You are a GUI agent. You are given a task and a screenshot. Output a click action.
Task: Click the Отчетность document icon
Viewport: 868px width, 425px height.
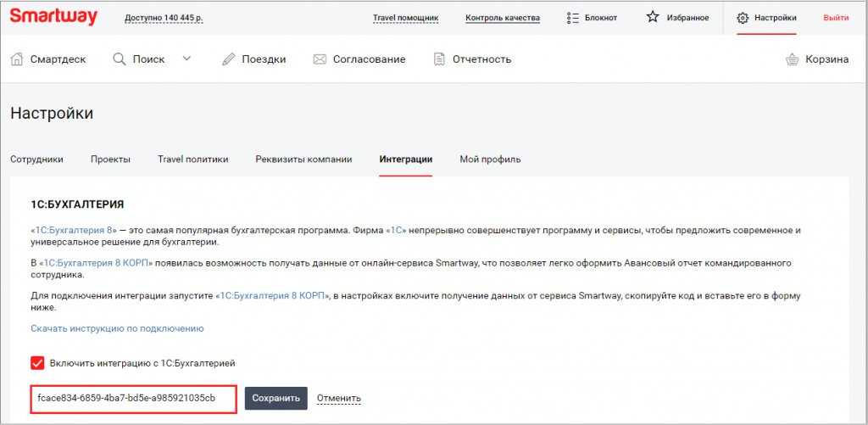[x=440, y=59]
